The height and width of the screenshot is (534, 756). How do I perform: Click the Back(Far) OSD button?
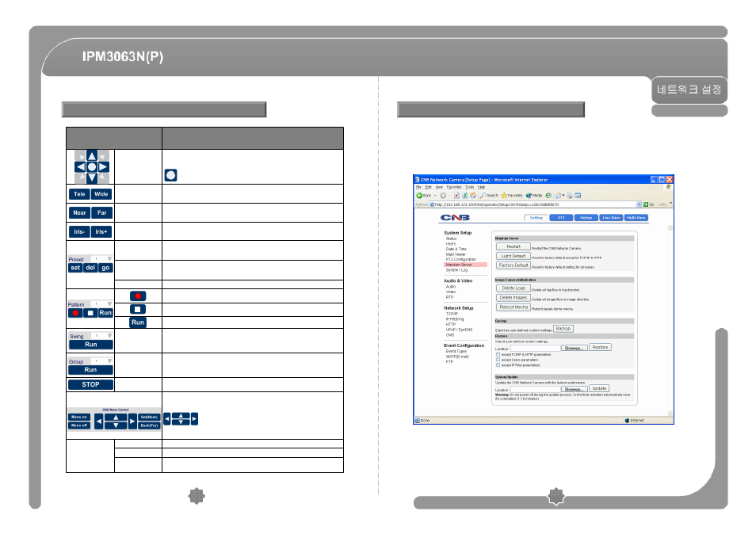coord(149,425)
